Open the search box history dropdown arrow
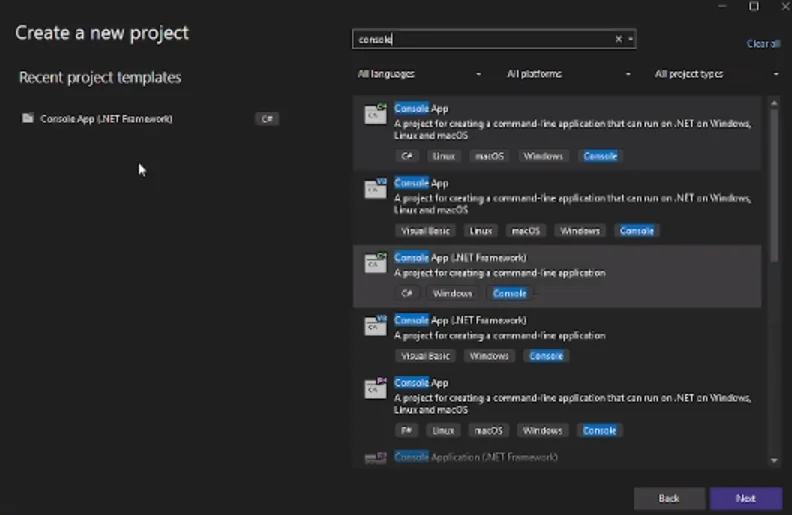Screen dimensions: 792x515 click(630, 39)
